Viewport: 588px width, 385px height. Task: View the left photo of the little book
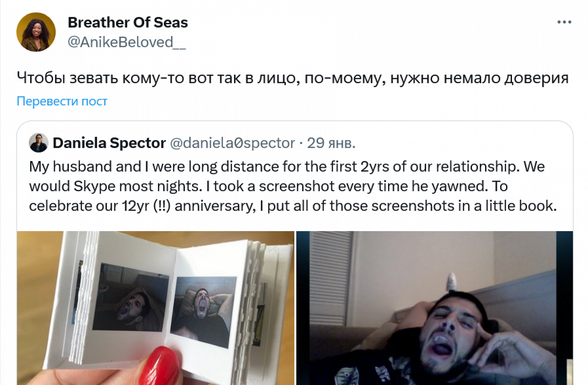156,308
